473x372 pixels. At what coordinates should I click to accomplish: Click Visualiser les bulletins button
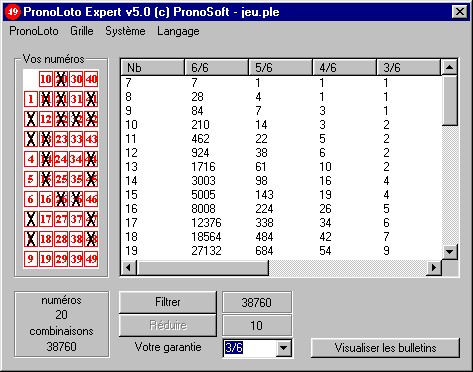[385, 348]
